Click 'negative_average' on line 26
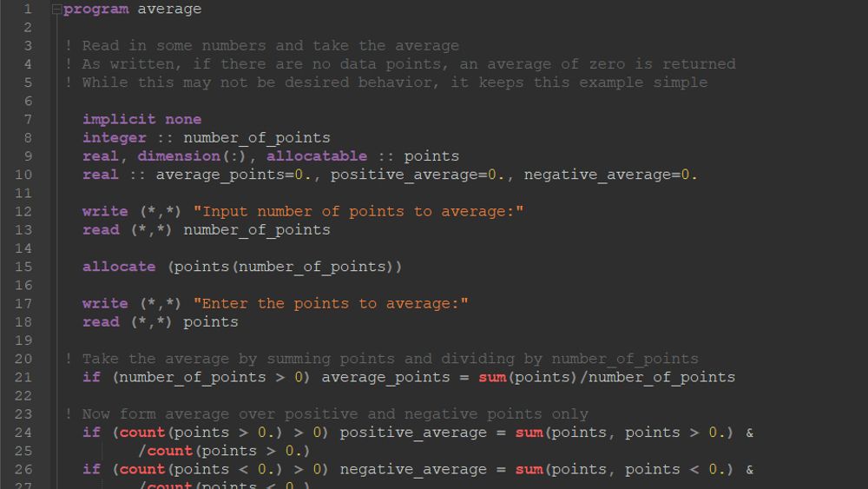The image size is (868, 489). (413, 470)
